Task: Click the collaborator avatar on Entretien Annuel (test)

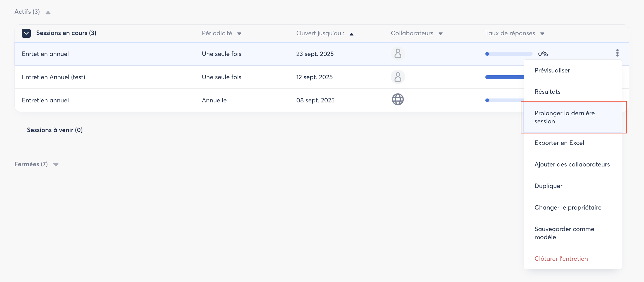Action: click(398, 77)
